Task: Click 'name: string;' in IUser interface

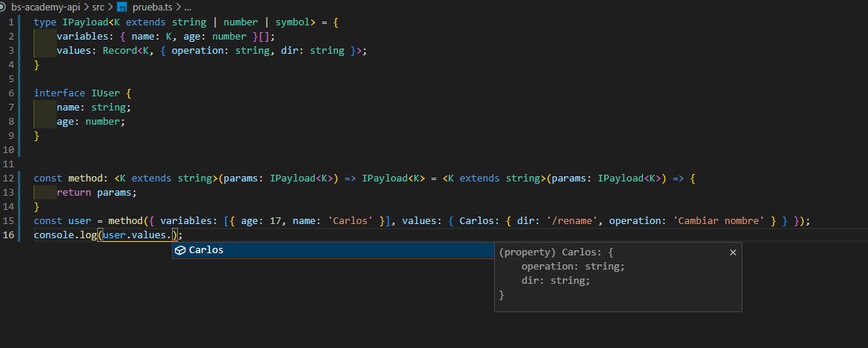Action: (x=93, y=108)
